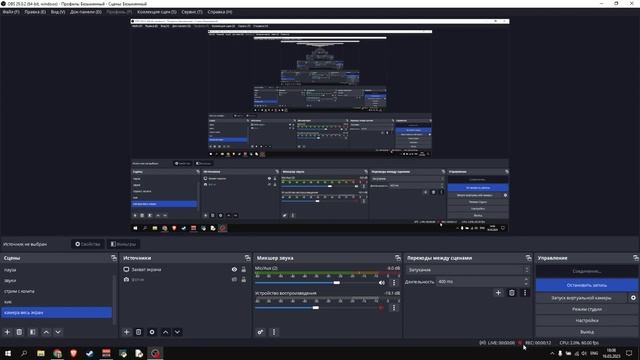Image resolution: width=640 pixels, height=360 pixels.
Task: Select the камера весь экран scene
Action: point(56,312)
